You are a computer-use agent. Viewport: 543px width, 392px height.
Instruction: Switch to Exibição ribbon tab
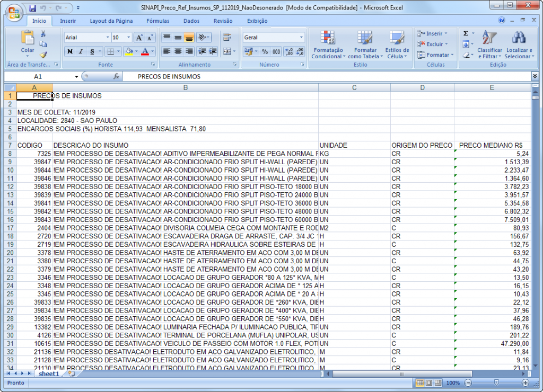[257, 21]
